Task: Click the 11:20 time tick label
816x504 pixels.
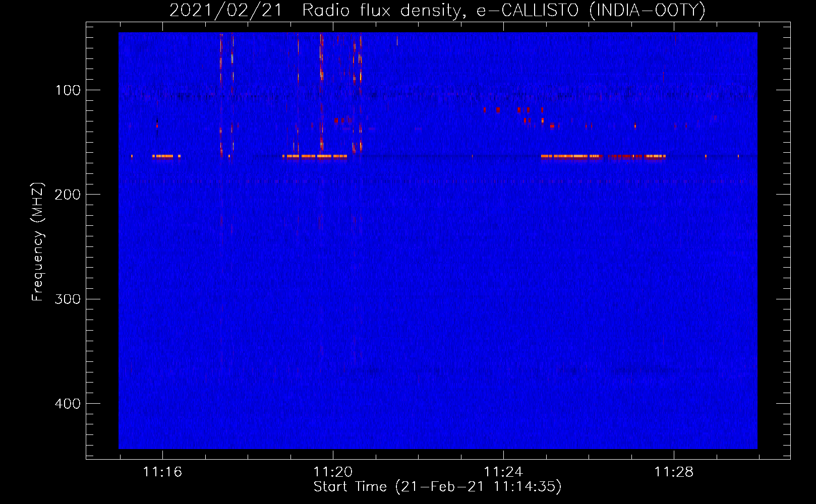Action: 333,472
